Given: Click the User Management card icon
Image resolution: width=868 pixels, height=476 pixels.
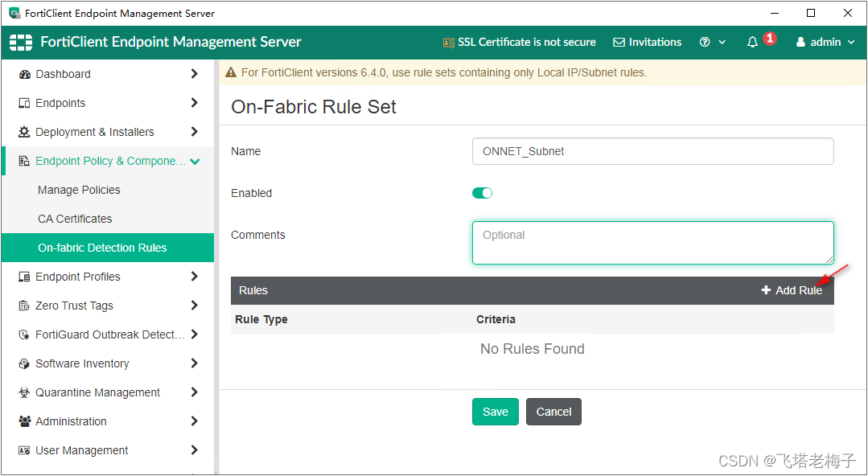Looking at the screenshot, I should pyautogui.click(x=24, y=450).
